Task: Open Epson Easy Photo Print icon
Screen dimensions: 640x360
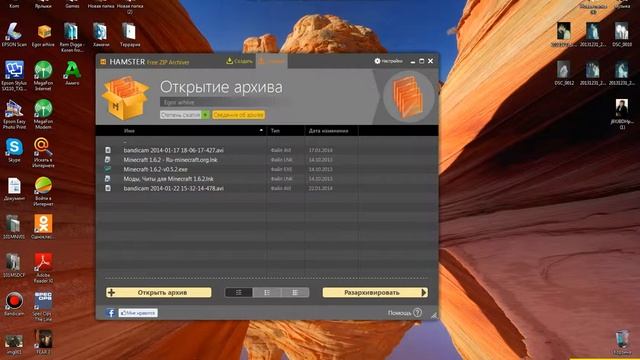Action: (14, 115)
